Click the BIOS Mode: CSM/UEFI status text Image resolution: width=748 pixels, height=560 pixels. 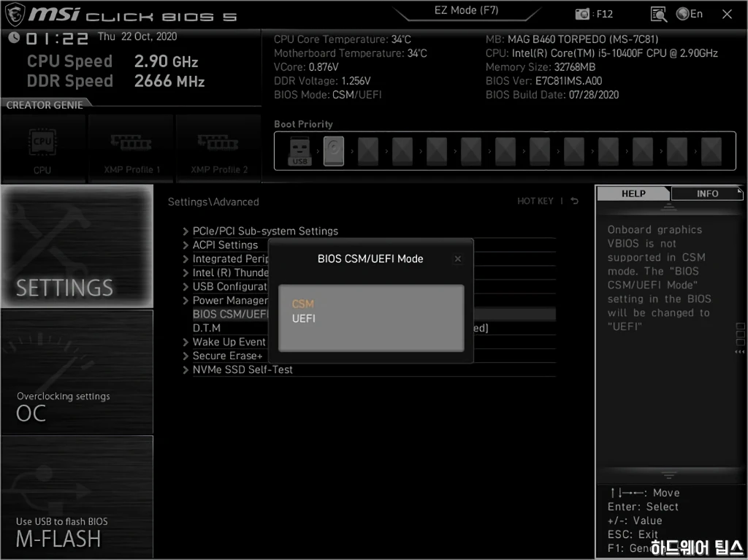(328, 95)
